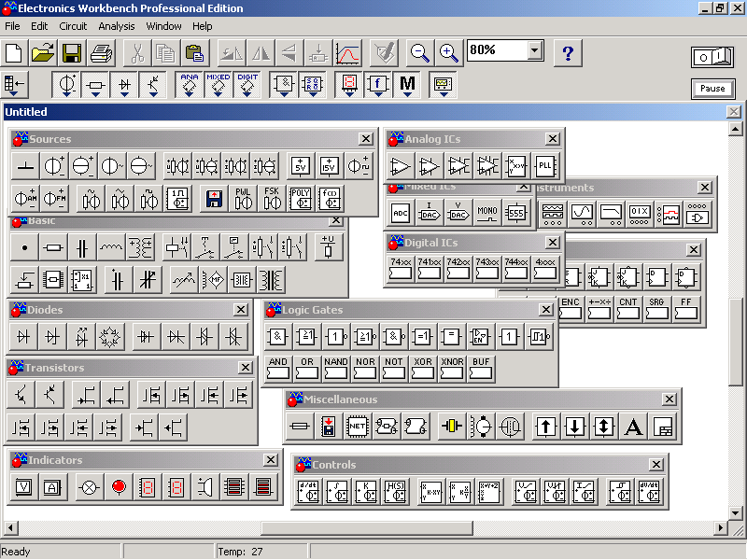Select the ADC in Mixed ICs
The width and height of the screenshot is (747, 560).
tap(401, 214)
